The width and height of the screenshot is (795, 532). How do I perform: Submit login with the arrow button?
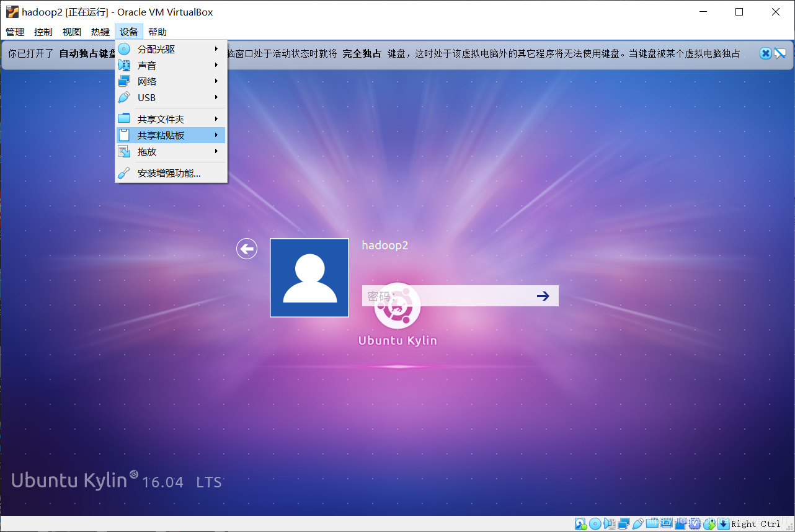[x=543, y=296]
